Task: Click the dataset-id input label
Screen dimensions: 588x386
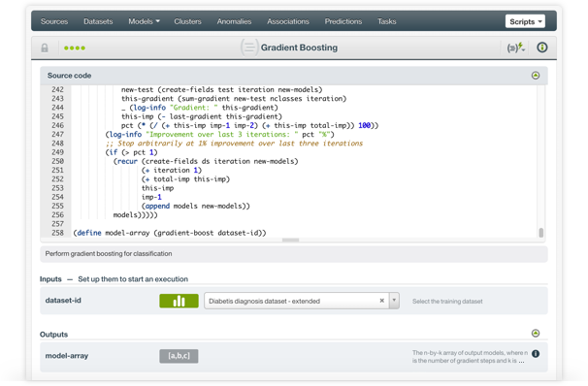Action: click(x=63, y=301)
